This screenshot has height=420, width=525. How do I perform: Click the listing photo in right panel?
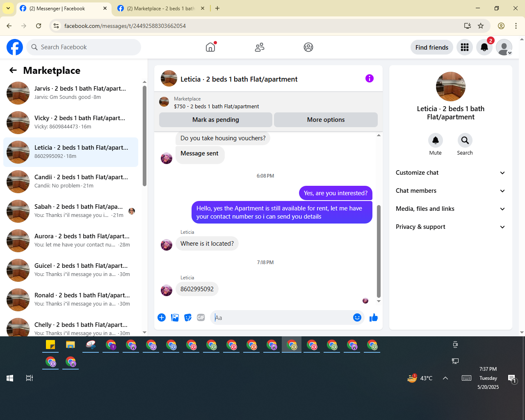[x=451, y=87]
